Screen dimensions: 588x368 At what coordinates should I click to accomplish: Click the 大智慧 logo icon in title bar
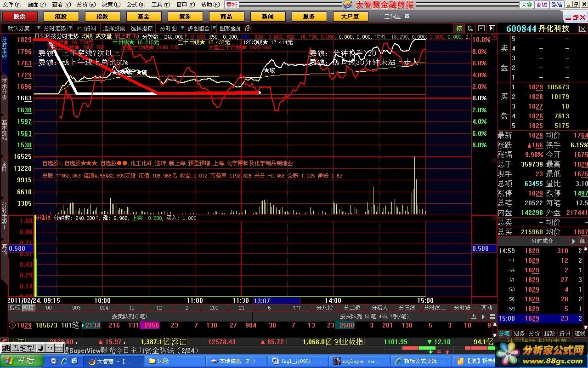coord(349,5)
